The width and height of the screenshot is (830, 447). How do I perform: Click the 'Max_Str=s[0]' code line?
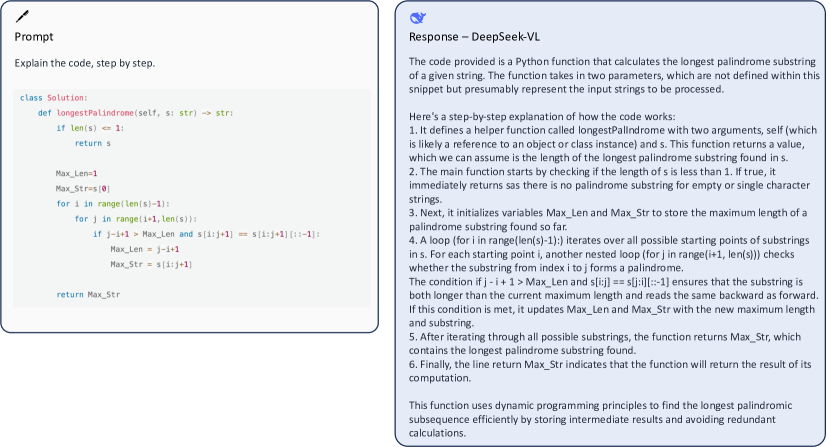[83, 189]
